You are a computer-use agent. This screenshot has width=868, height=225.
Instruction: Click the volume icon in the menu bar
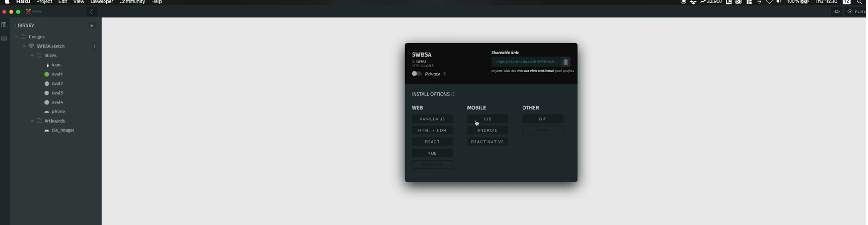pos(779,2)
